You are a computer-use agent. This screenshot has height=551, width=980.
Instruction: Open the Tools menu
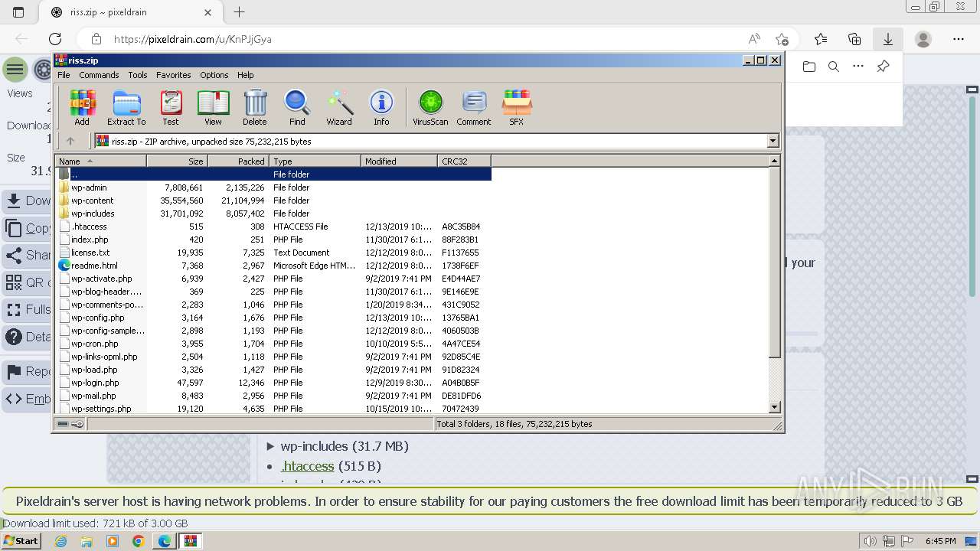click(138, 75)
